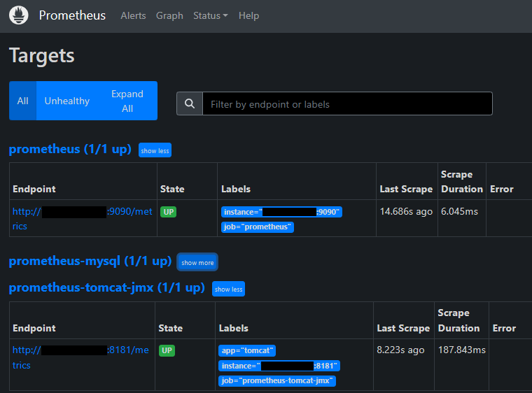
Task: Click the job="prometheus" label badge
Action: (x=258, y=227)
